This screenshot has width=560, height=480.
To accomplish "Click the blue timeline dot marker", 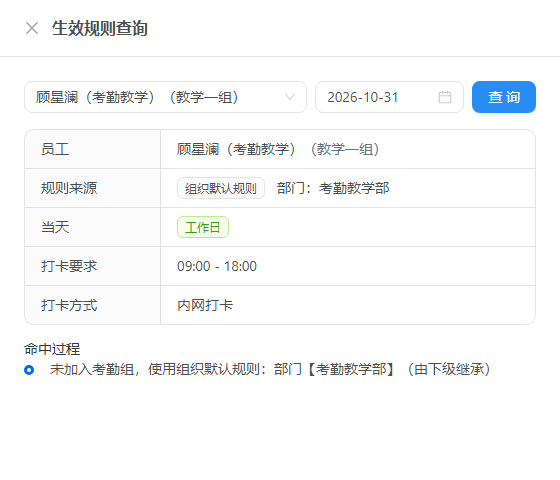I will tap(29, 370).
